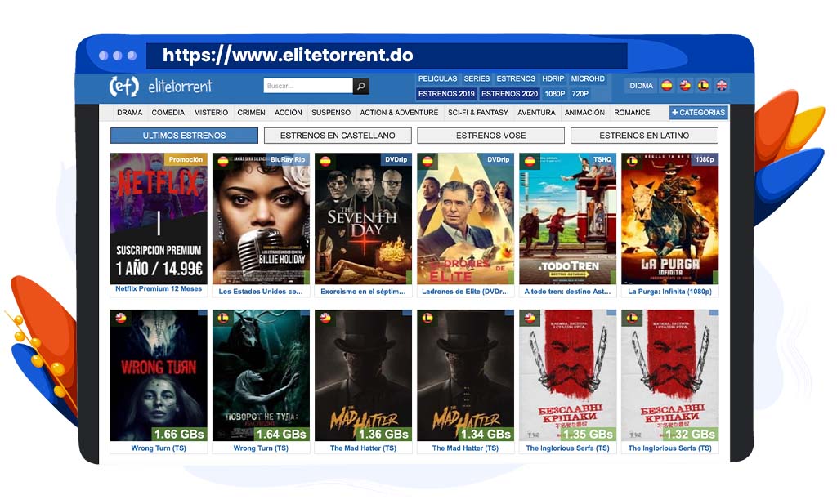Click the Netflix Premium 12 Meses link
The width and height of the screenshot is (837, 504).
(159, 288)
